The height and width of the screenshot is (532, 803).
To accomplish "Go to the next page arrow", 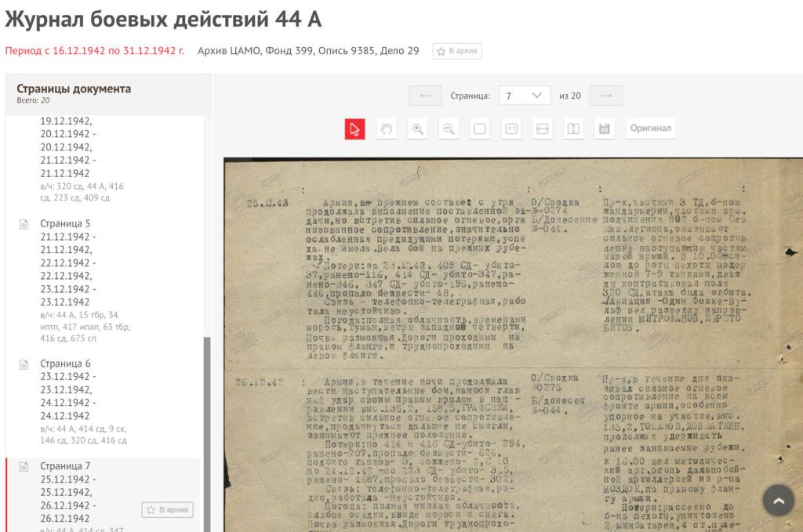I will pos(605,96).
